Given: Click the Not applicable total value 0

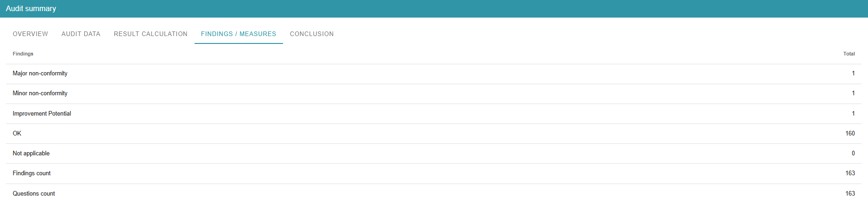Looking at the screenshot, I should tap(853, 153).
